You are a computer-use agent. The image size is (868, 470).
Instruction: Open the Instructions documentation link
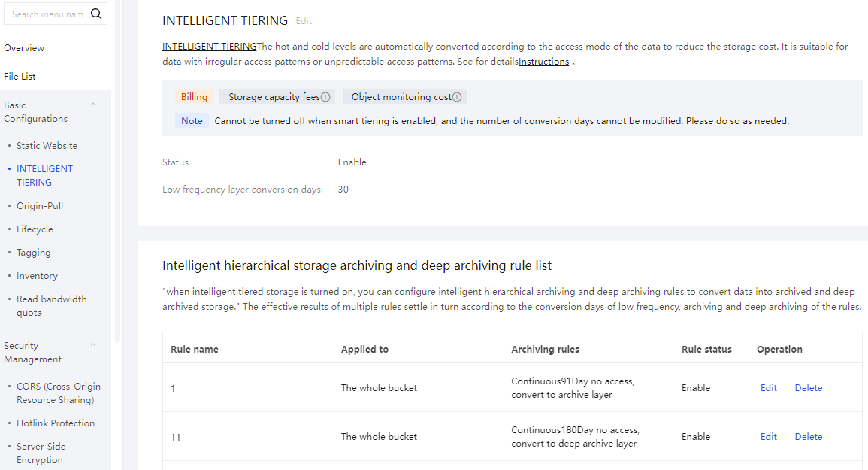(543, 62)
